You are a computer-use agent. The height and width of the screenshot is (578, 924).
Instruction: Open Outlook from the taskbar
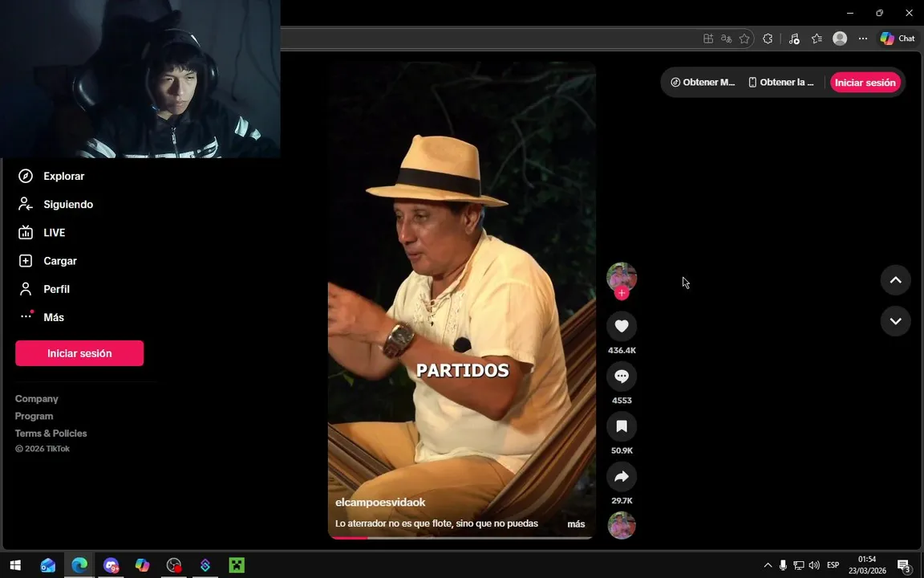[x=48, y=565]
